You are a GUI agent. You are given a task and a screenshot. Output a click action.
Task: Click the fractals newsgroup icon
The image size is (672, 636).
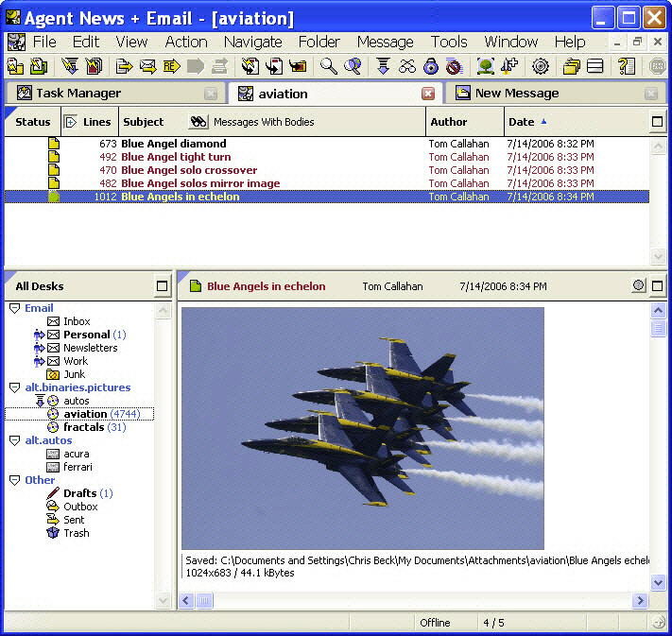(x=53, y=427)
